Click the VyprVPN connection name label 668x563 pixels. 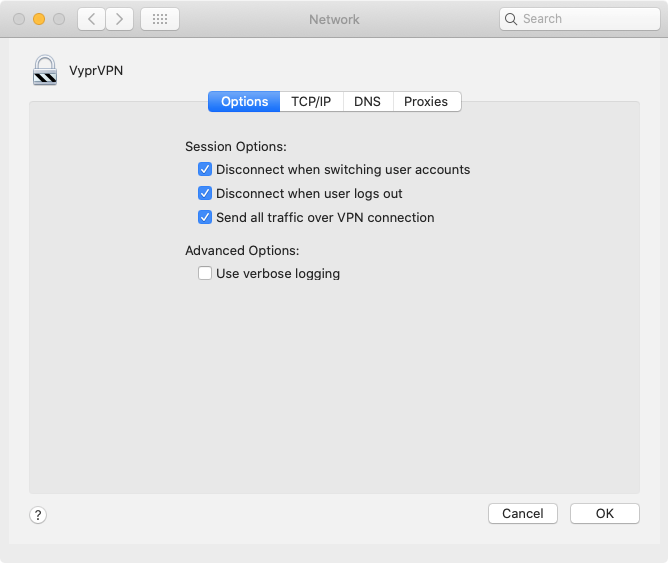pos(96,71)
